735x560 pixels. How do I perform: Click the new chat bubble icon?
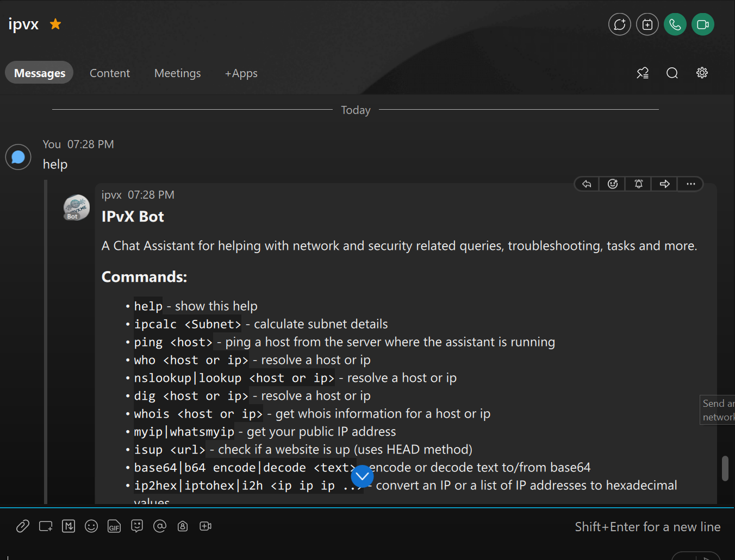click(619, 24)
